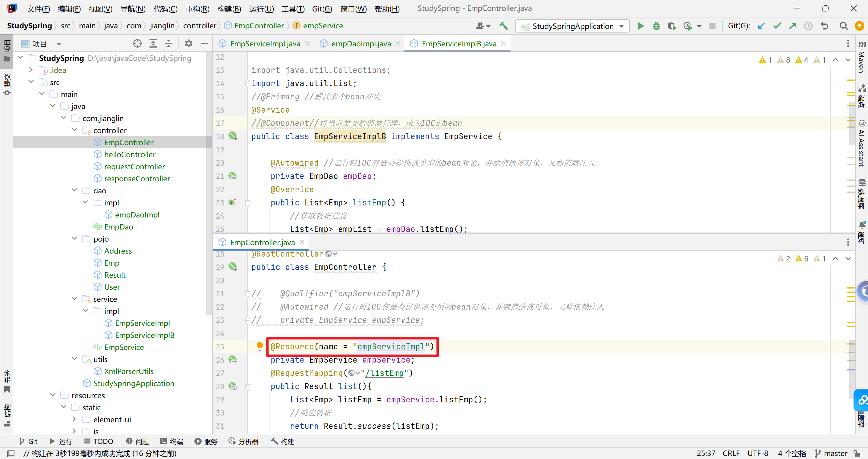Expand the element-ui folder

point(74,419)
